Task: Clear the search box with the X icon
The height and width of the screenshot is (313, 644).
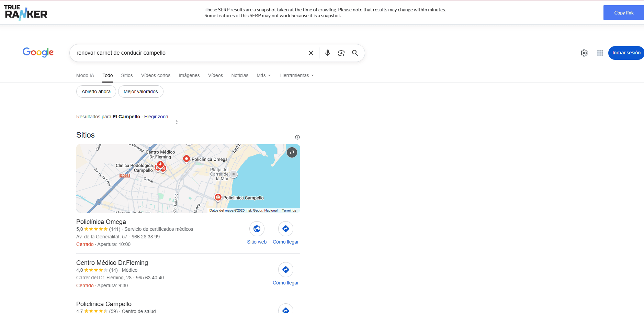Action: (310, 53)
